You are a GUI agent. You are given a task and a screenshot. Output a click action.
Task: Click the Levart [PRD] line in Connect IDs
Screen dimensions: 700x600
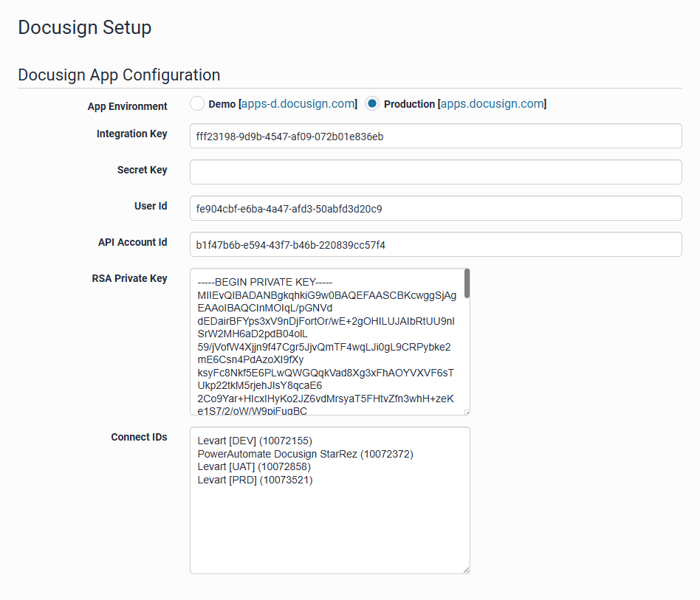click(255, 480)
